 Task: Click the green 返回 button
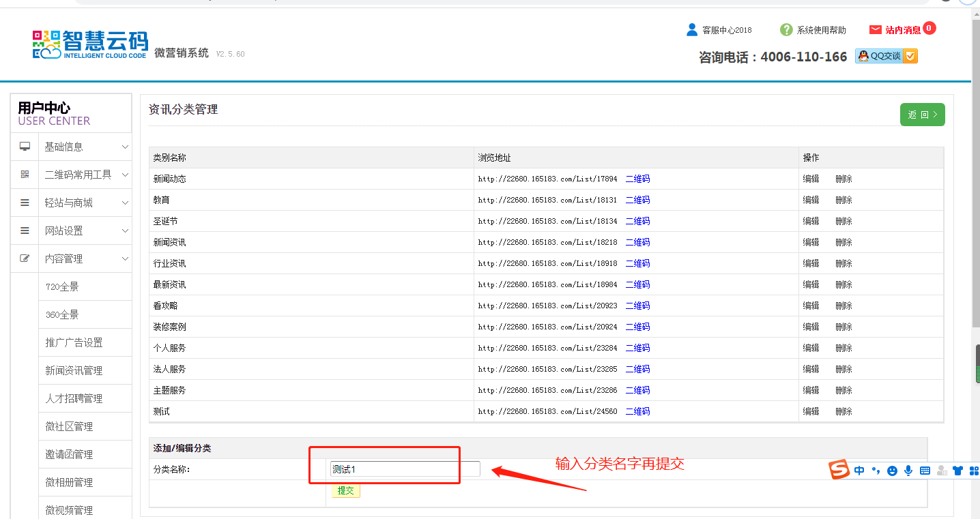[922, 115]
